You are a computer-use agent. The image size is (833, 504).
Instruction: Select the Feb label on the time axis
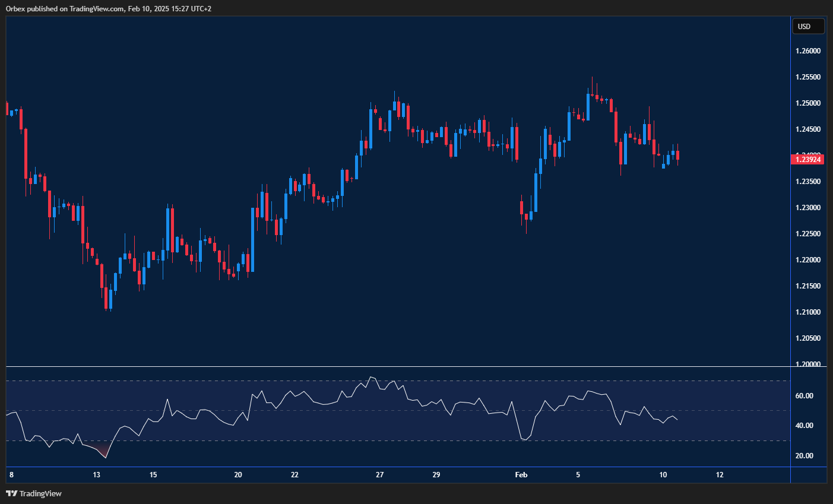(521, 475)
